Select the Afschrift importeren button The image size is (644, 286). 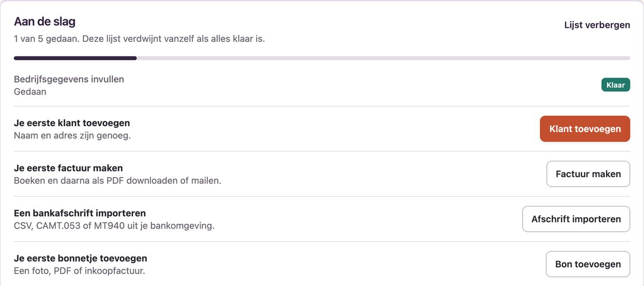click(x=576, y=219)
